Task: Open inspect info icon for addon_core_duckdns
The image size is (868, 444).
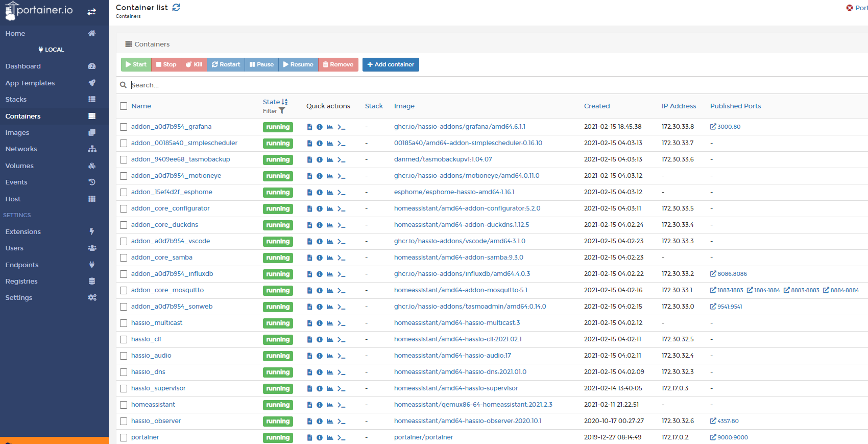Action: (x=320, y=225)
